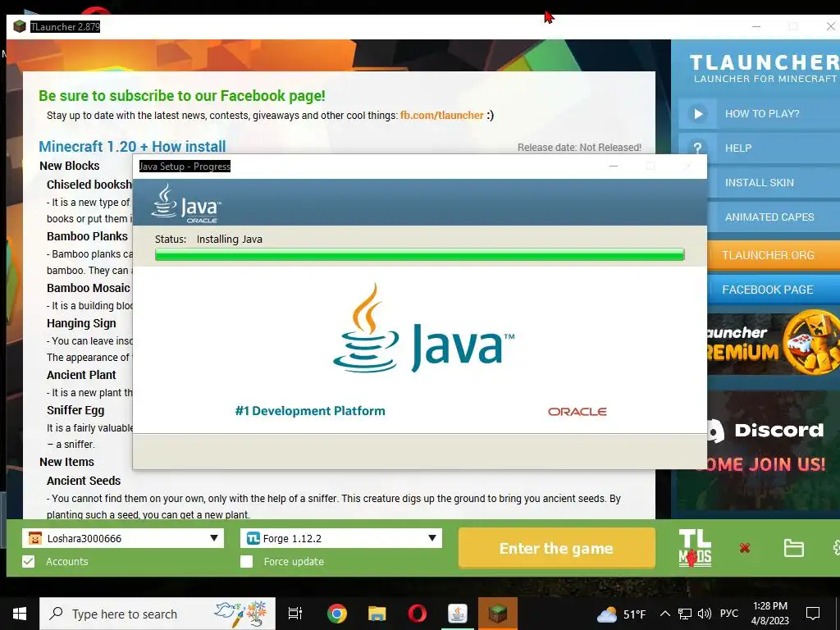Screen dimensions: 840x630
Task: Click the TLauncher Premium banner
Action: 774,343
